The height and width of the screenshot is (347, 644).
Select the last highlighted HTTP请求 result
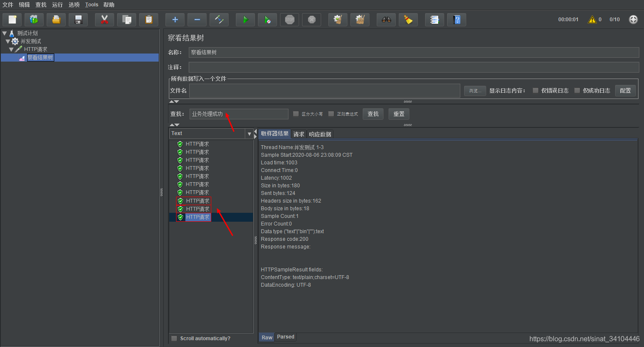[198, 217]
